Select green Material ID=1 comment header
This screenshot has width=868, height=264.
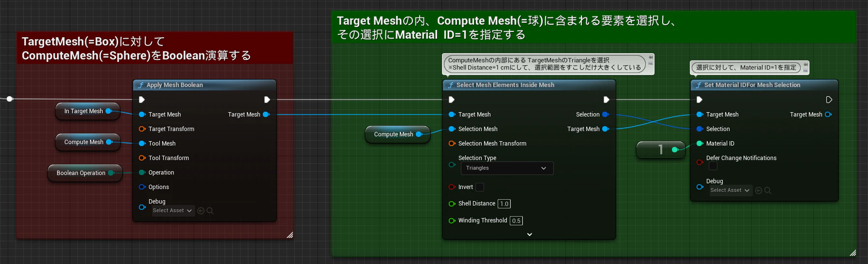[x=594, y=28]
